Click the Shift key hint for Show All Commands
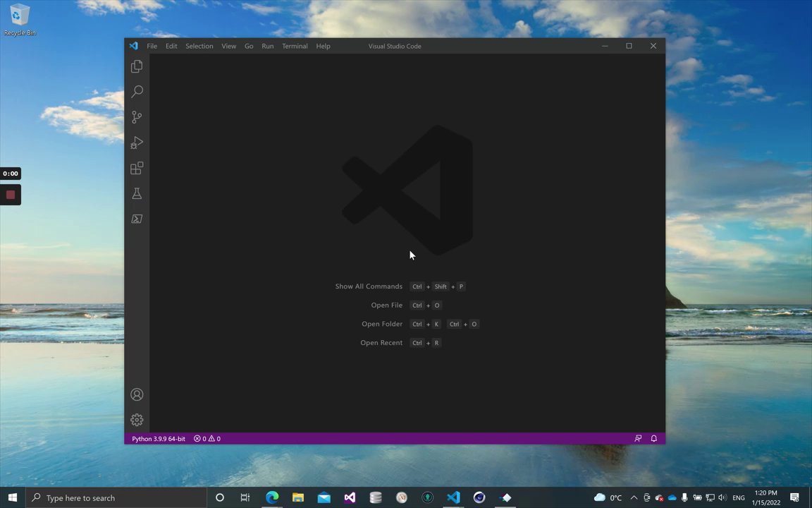The height and width of the screenshot is (508, 812). [441, 286]
